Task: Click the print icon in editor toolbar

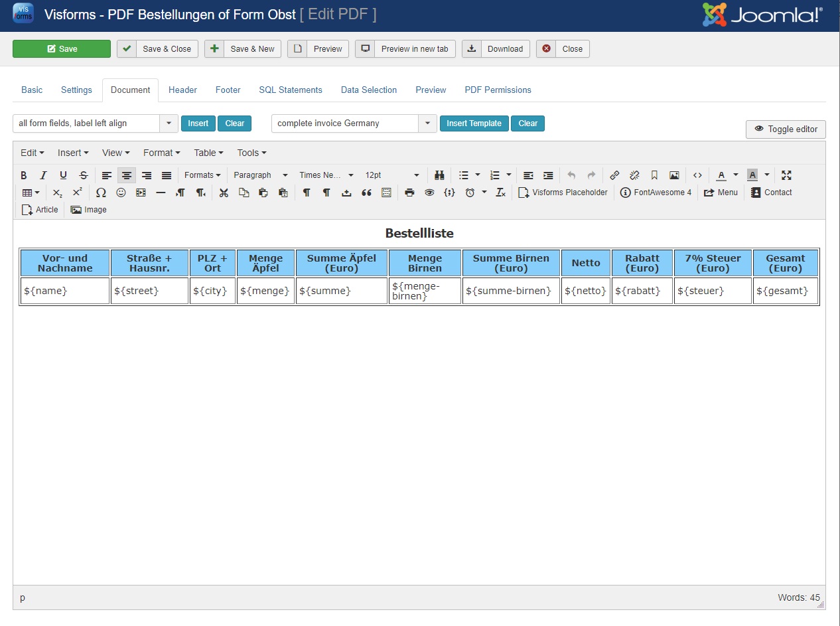Action: [409, 193]
